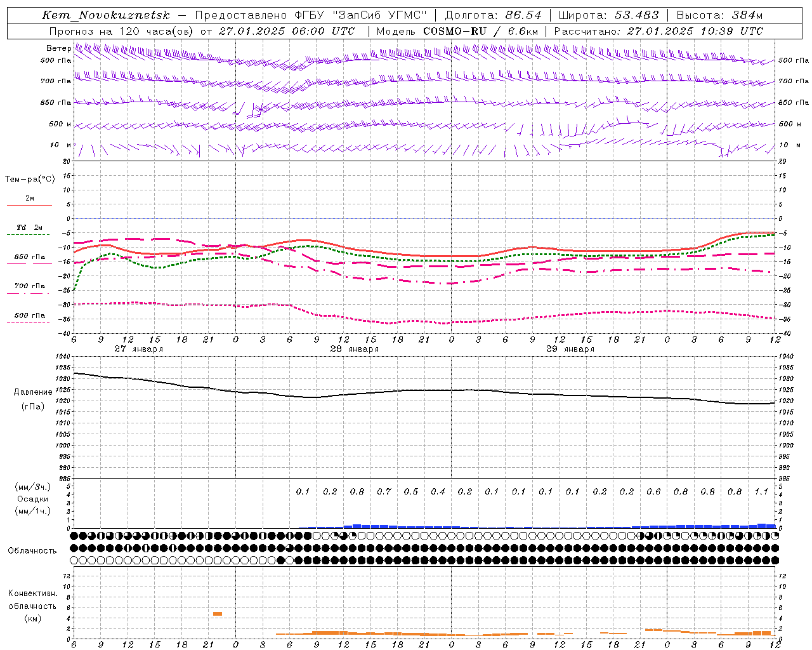Click the 0.7 precipitation value
The height and width of the screenshot is (650, 812).
[384, 492]
